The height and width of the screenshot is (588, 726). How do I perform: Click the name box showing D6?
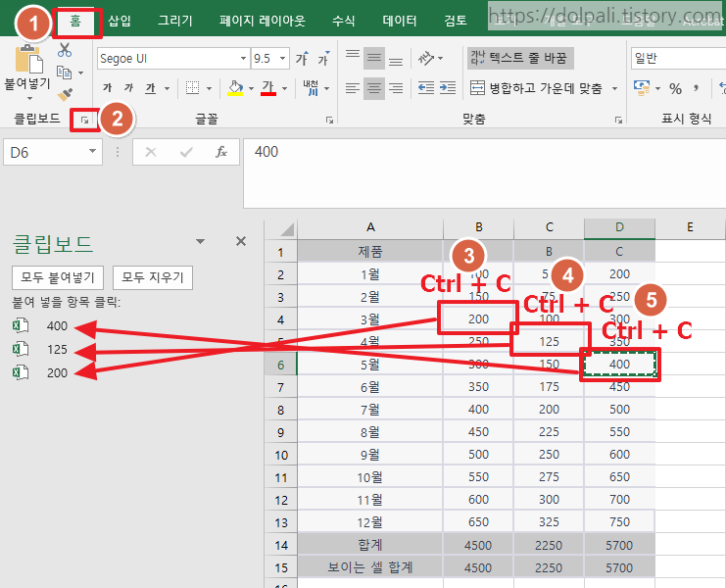53,152
